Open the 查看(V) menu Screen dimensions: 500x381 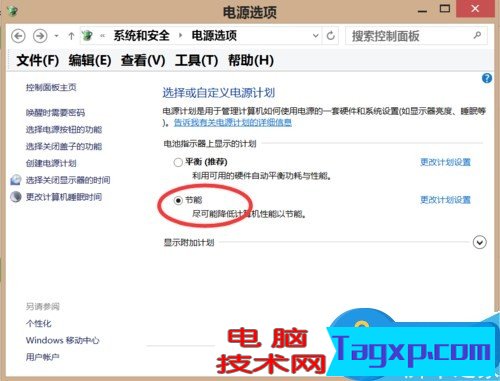coord(143,61)
